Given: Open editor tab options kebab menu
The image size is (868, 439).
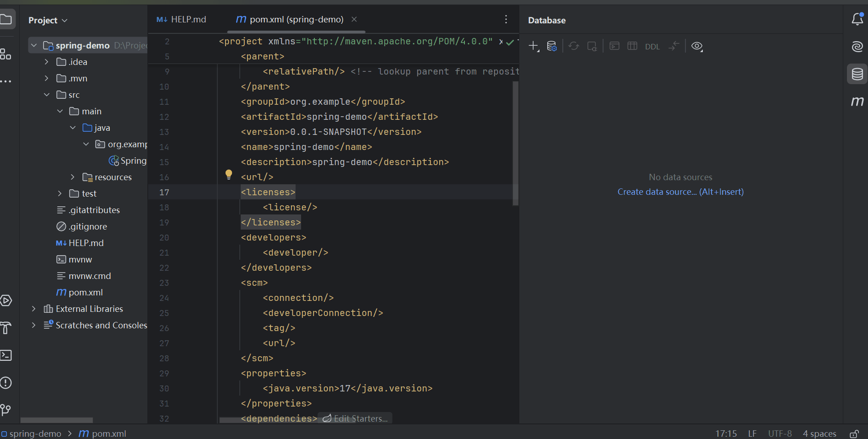Looking at the screenshot, I should pyautogui.click(x=506, y=19).
